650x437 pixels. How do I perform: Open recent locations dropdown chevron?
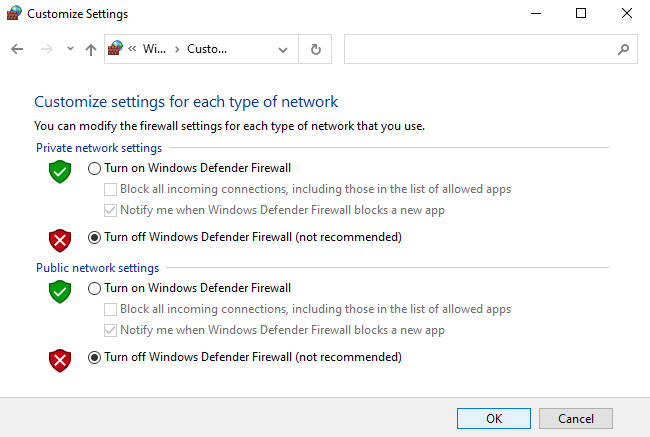(70, 49)
